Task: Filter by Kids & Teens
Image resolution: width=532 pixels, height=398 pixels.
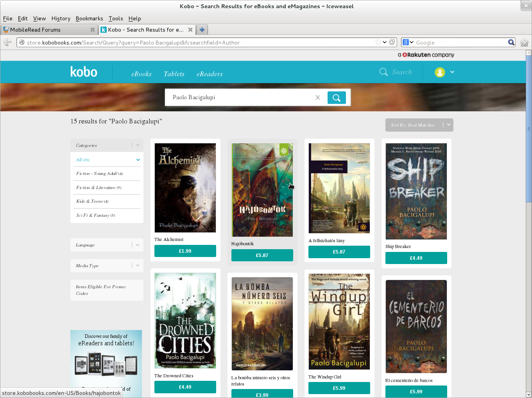Action: pos(92,201)
